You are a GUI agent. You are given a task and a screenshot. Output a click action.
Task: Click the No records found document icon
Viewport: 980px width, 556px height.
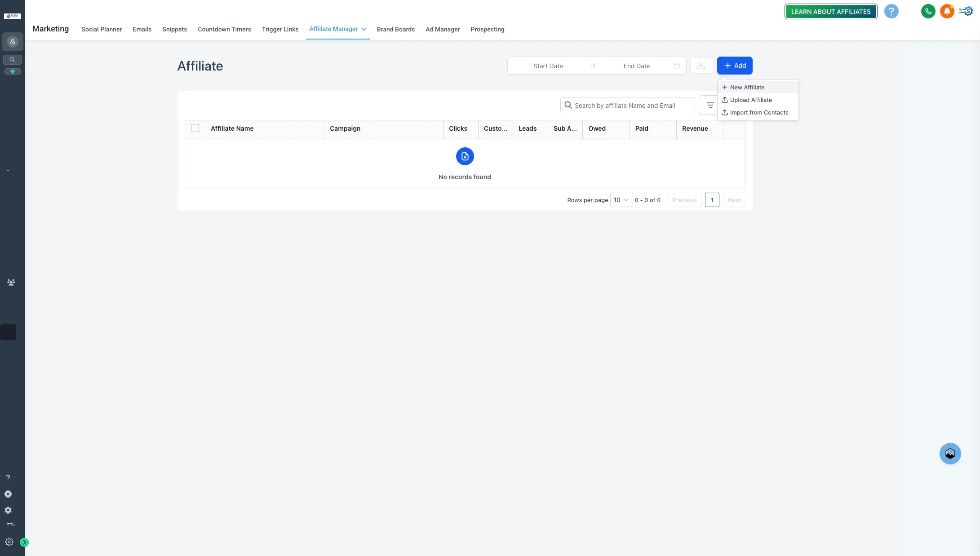(x=465, y=156)
